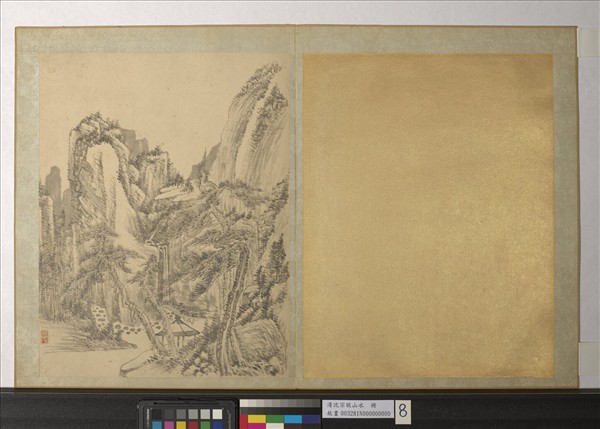Screen dimensions: 600x429
Task: Click the number 8 tag
Action: [x=402, y=410]
